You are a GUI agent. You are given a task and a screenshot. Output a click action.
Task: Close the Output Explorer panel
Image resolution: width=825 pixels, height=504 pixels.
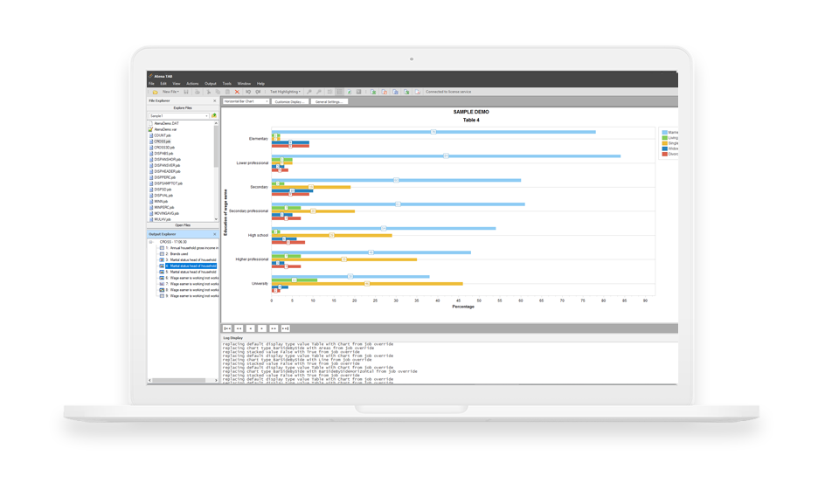point(215,235)
